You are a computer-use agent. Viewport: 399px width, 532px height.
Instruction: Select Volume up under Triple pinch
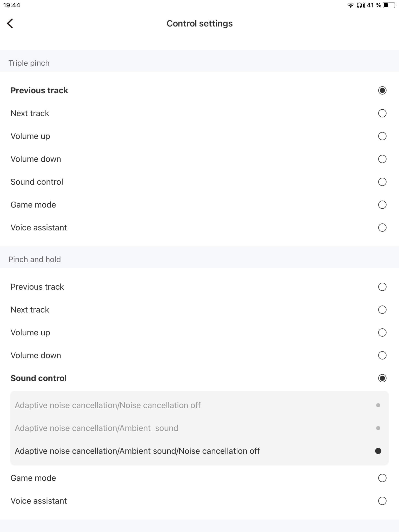click(382, 136)
